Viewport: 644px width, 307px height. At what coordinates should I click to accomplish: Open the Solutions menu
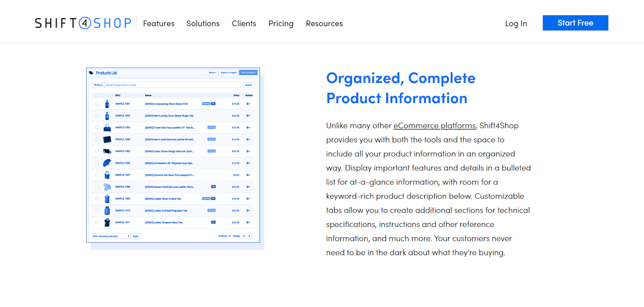click(x=203, y=23)
